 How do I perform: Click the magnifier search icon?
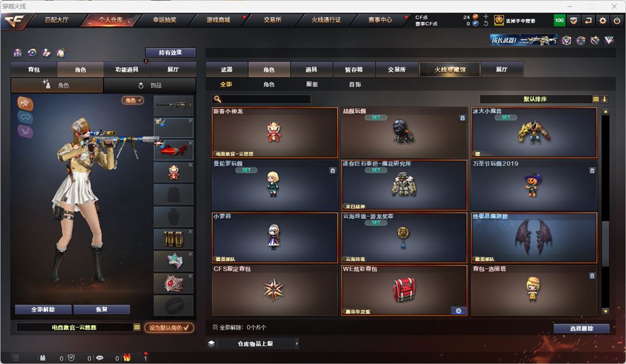coord(217,99)
